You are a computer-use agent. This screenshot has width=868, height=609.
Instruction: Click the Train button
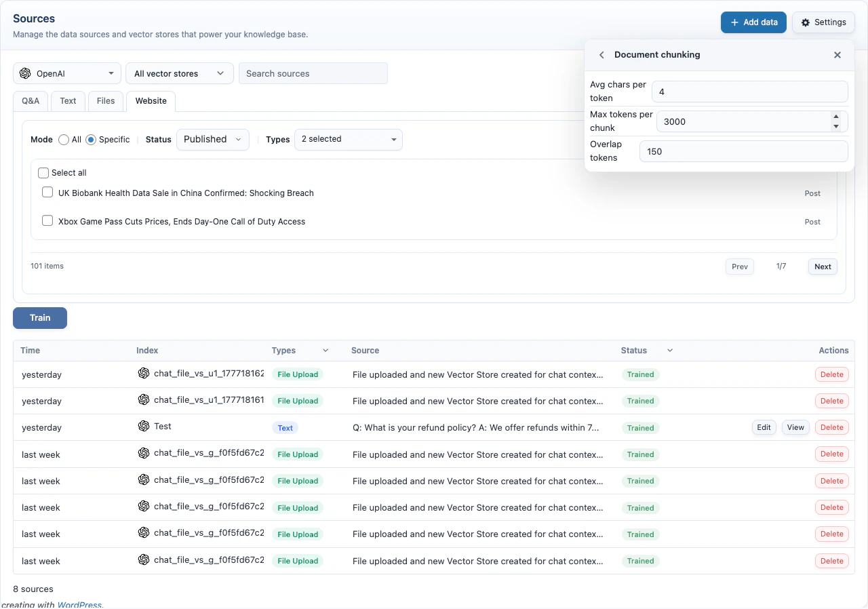coord(39,317)
